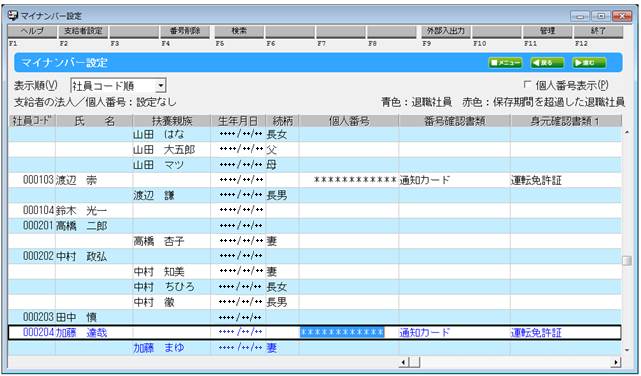Click the horizontal scrollbar thumb
This screenshot has height=376, width=641.
coord(414,362)
